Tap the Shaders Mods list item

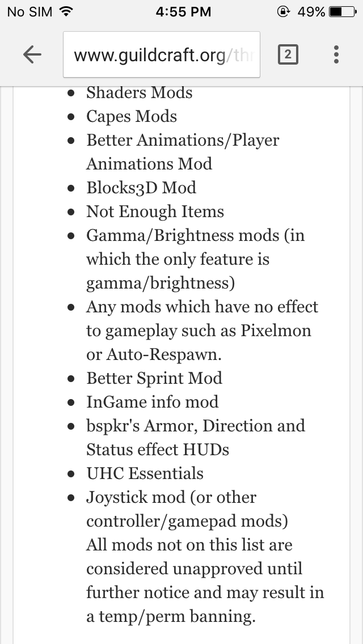[x=139, y=93]
